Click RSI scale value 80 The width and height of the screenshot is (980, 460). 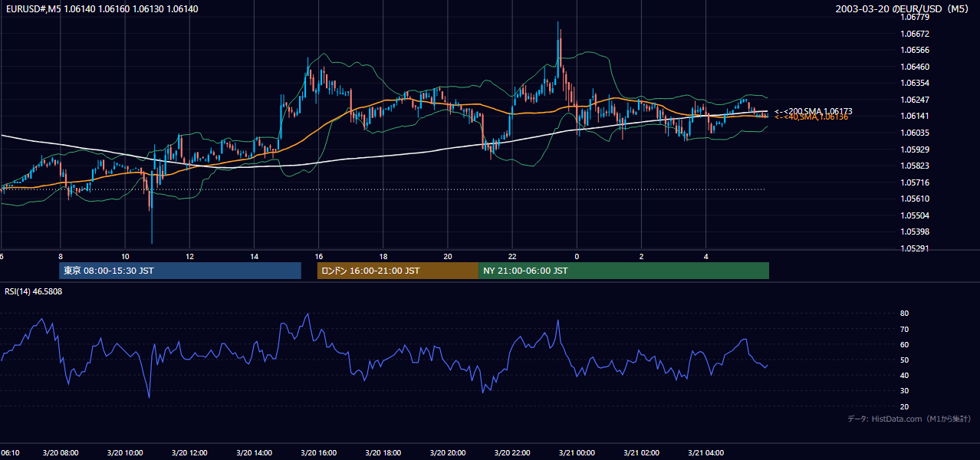[904, 314]
